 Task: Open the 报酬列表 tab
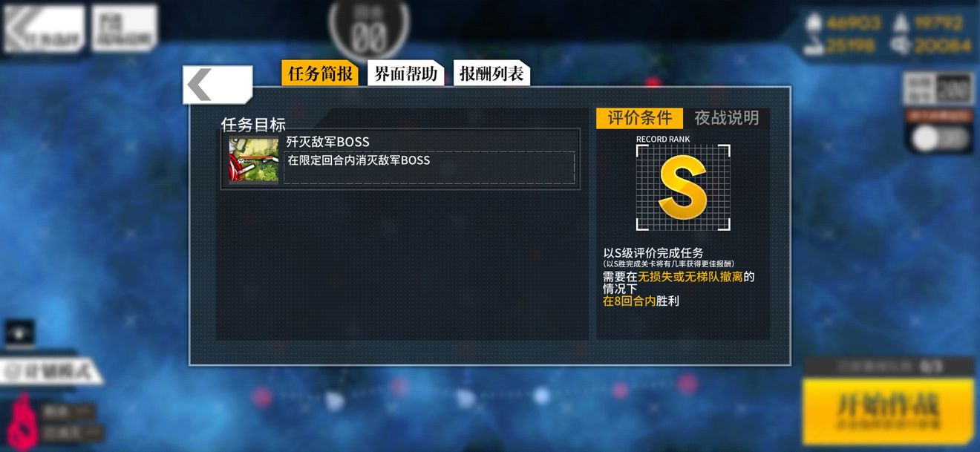tap(491, 73)
